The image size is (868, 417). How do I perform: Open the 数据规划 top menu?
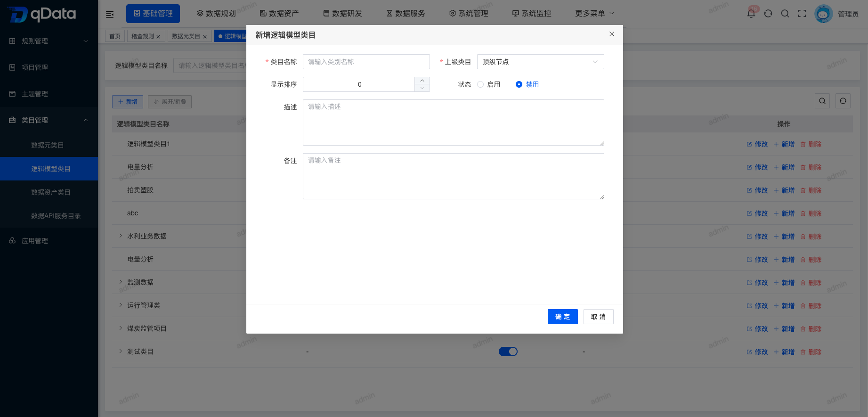pos(216,14)
